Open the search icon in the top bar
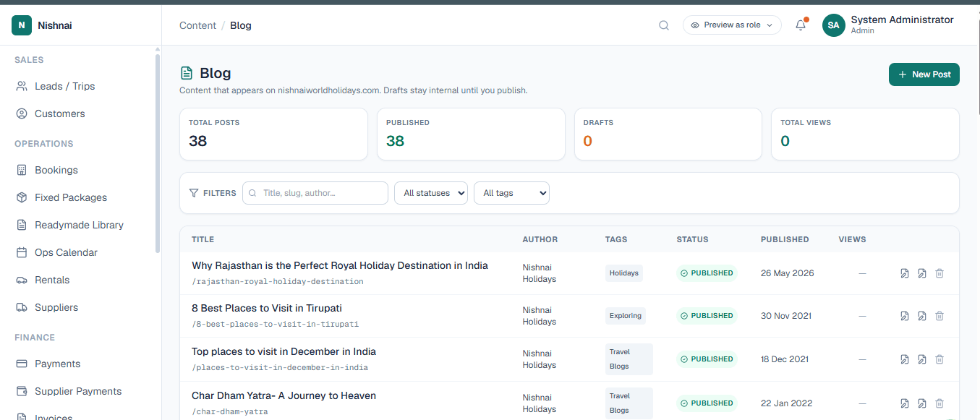The width and height of the screenshot is (980, 420). [x=663, y=25]
